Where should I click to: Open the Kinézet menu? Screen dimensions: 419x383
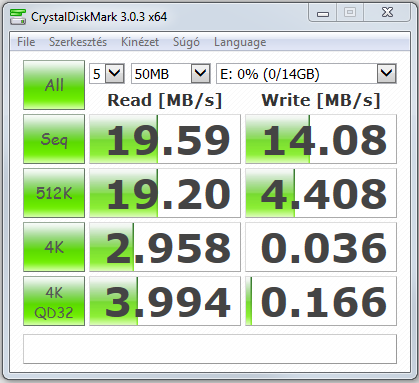click(140, 42)
